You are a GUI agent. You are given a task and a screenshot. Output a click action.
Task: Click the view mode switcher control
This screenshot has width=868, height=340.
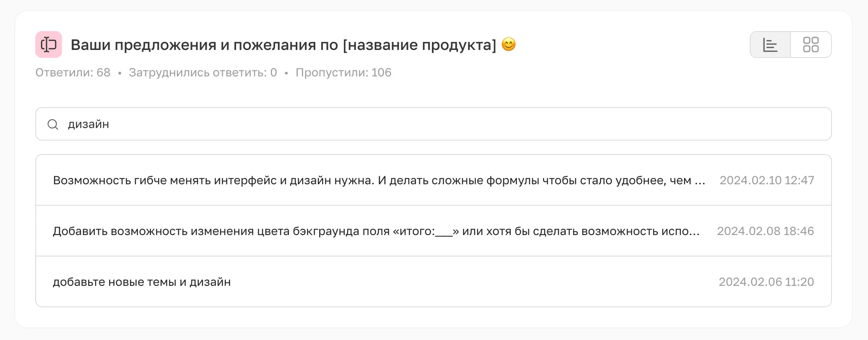790,44
